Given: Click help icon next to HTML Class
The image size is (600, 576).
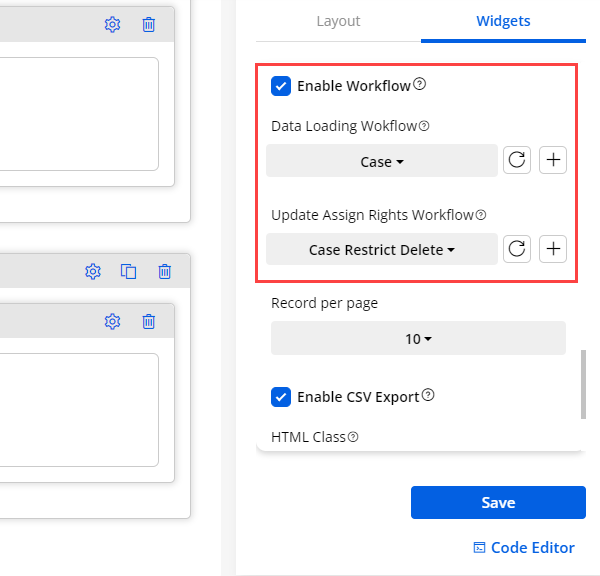Looking at the screenshot, I should point(353,437).
